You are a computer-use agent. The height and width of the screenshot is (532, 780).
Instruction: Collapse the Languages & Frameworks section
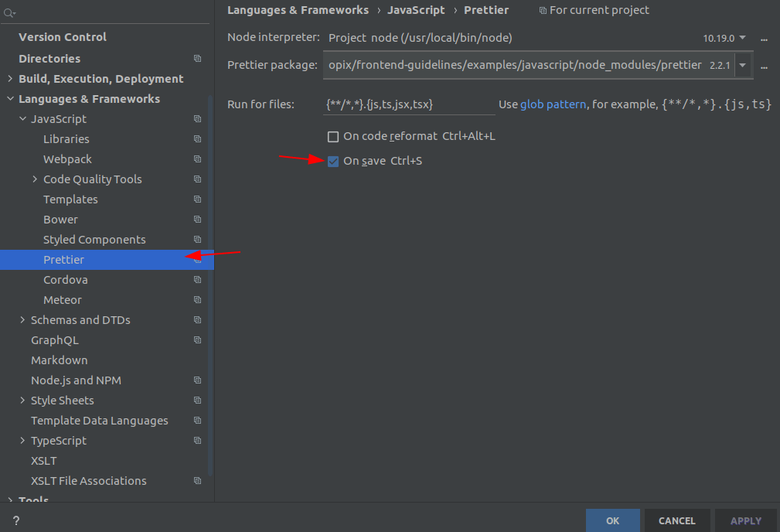10,99
